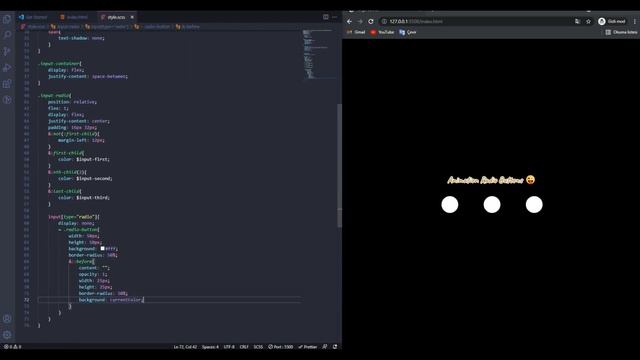Screen dimensions: 640x360
Task: Open the Explorer view in VS Code
Action: pyautogui.click(x=7, y=19)
